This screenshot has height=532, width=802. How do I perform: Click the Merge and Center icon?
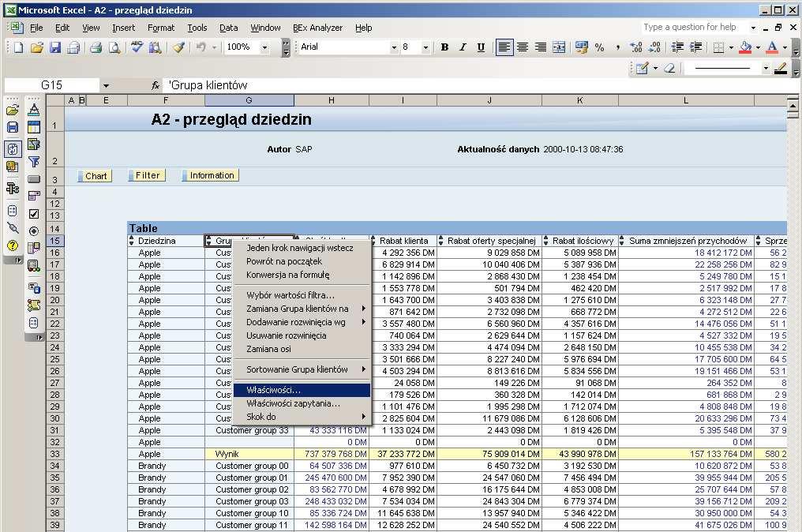pyautogui.click(x=559, y=47)
